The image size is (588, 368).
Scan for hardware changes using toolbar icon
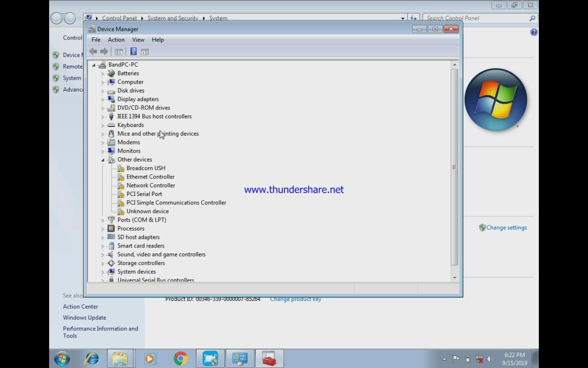tap(145, 51)
